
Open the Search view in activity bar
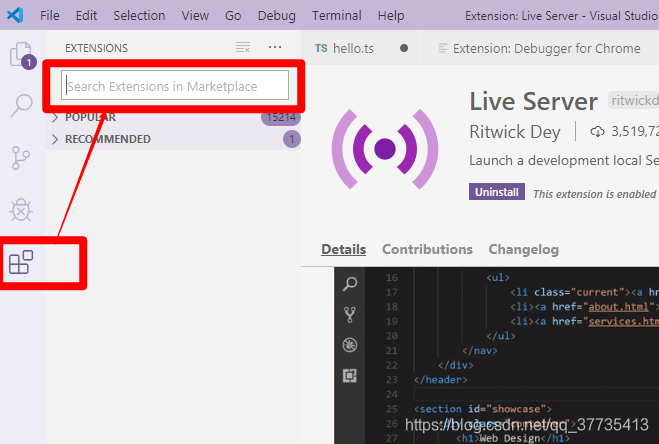pyautogui.click(x=21, y=105)
